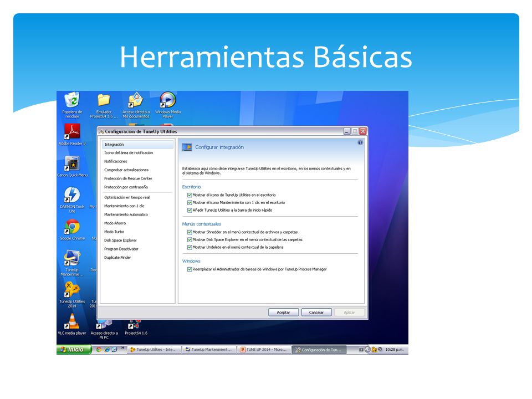Switch to TuneUp Mantenimient... taskbar window
The height and width of the screenshot is (399, 532).
209,350
